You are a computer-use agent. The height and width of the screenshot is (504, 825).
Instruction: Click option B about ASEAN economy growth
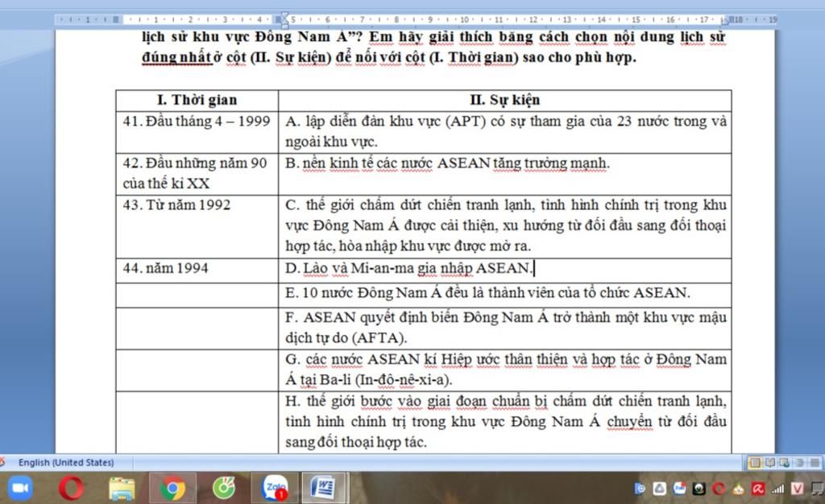(x=505, y=174)
